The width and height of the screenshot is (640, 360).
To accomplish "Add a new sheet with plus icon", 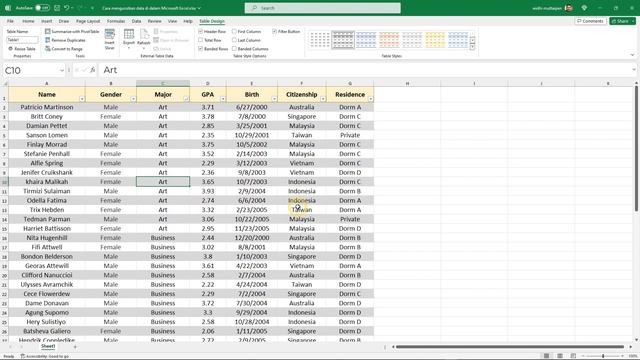I will pyautogui.click(x=75, y=347).
